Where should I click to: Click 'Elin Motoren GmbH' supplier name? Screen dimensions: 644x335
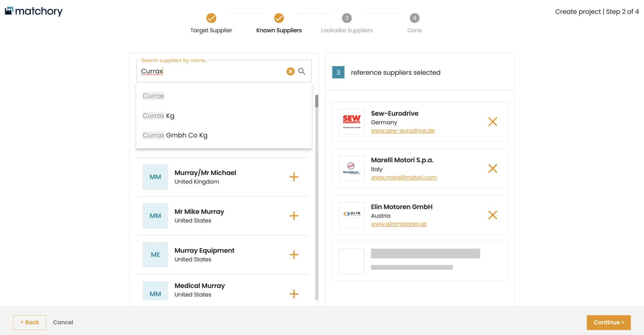click(402, 207)
